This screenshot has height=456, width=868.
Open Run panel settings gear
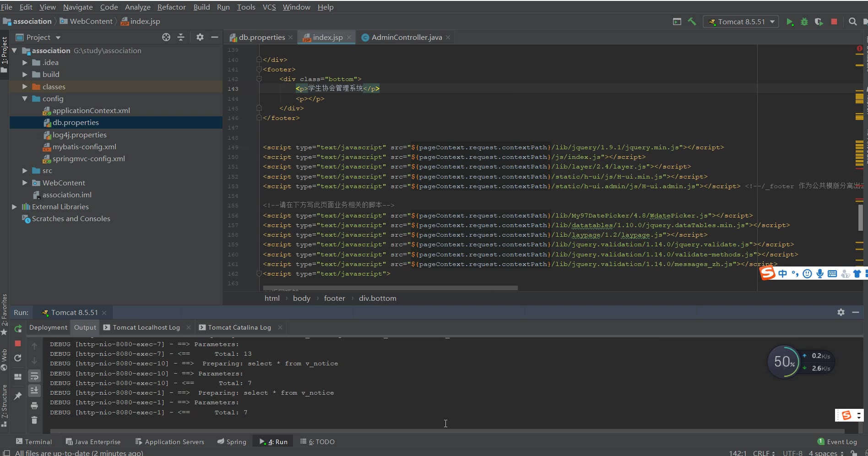click(x=841, y=312)
